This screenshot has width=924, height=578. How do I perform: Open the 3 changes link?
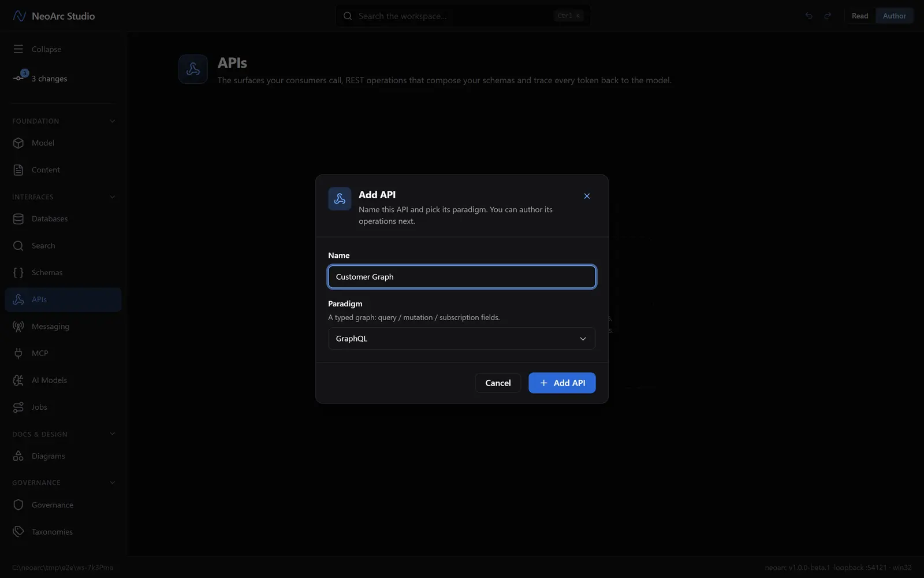click(49, 79)
